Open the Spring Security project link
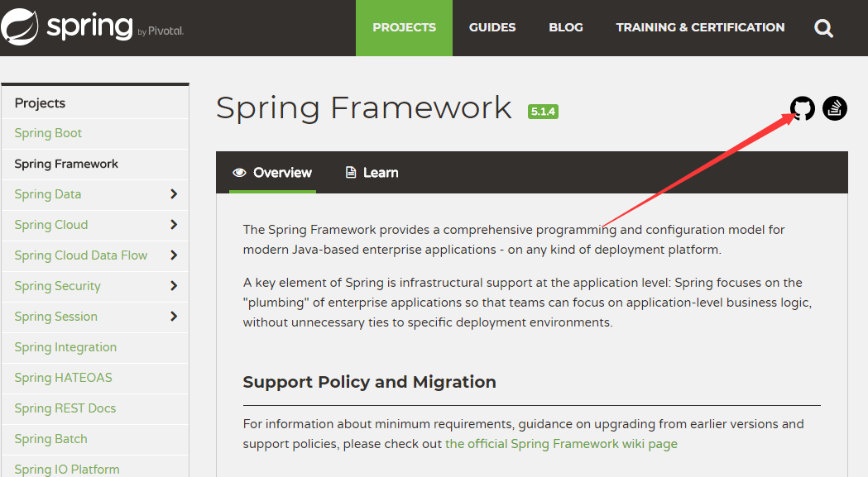This screenshot has width=868, height=477. [58, 286]
